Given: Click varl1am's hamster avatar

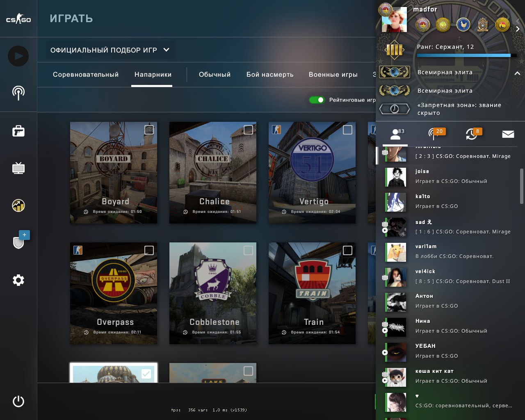Looking at the screenshot, I should [x=396, y=252].
